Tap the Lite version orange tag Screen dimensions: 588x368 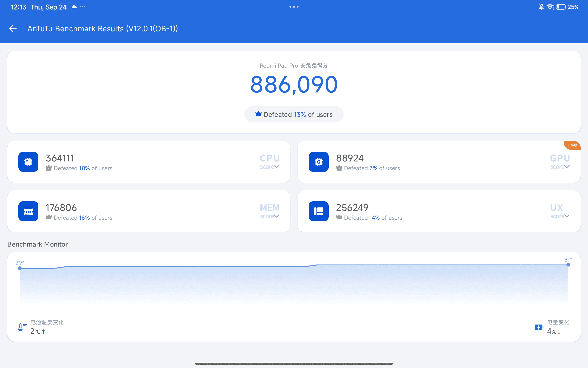pyautogui.click(x=572, y=145)
